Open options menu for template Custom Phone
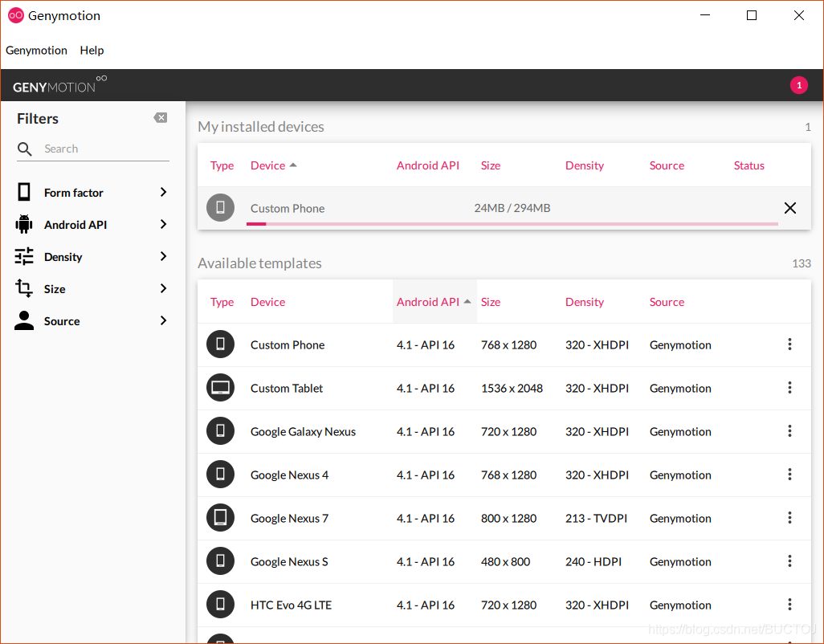Screen dimensions: 824x644 coord(789,344)
